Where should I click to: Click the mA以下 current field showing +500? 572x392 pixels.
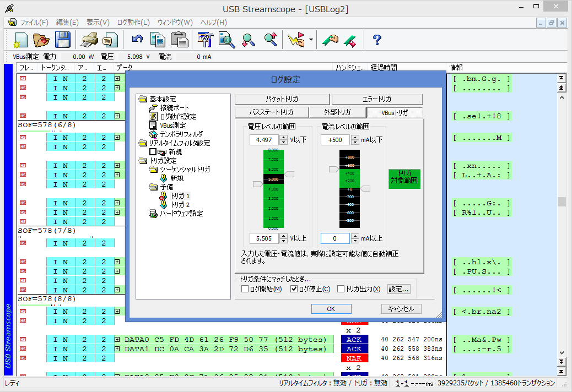(335, 140)
